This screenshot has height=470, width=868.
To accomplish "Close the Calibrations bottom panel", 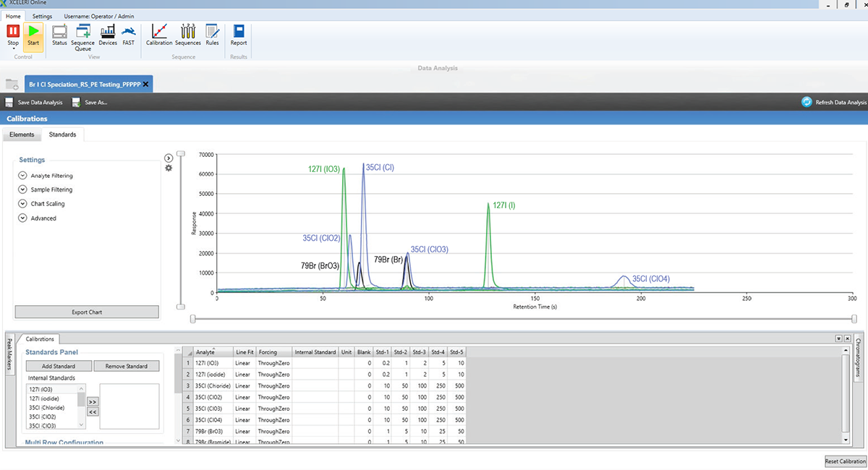I will [x=847, y=338].
